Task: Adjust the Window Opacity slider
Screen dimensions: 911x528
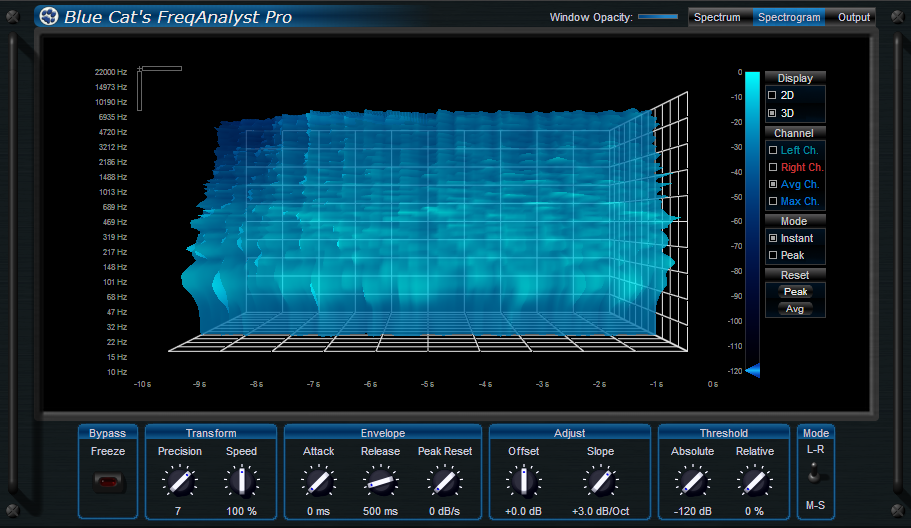Action: (x=658, y=17)
